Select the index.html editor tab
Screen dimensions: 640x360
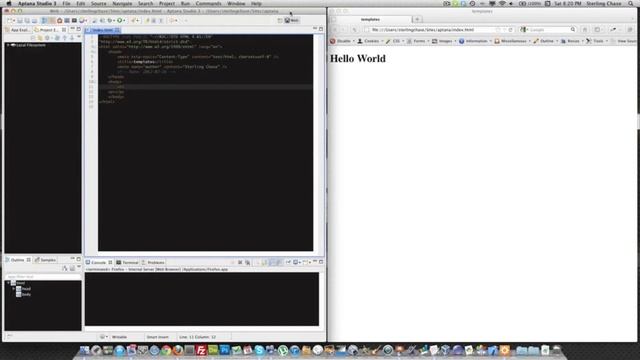(x=102, y=30)
